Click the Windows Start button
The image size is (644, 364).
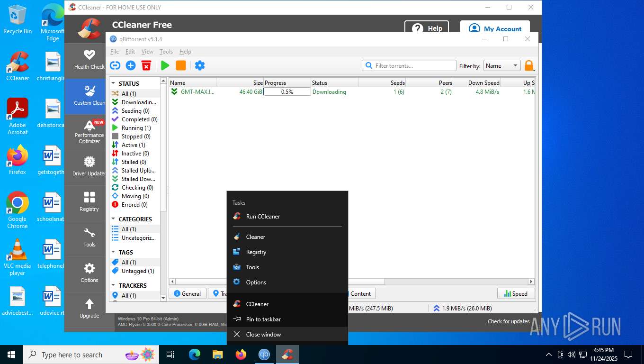tap(11, 355)
